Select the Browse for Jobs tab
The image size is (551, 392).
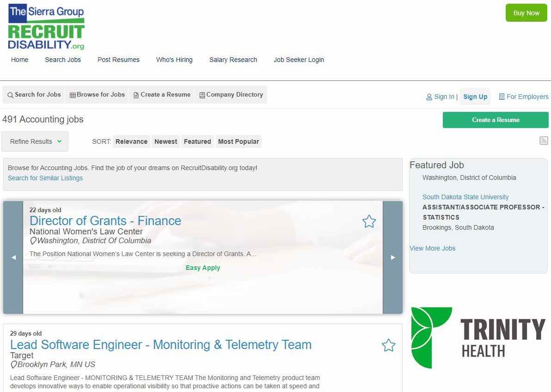click(x=97, y=95)
